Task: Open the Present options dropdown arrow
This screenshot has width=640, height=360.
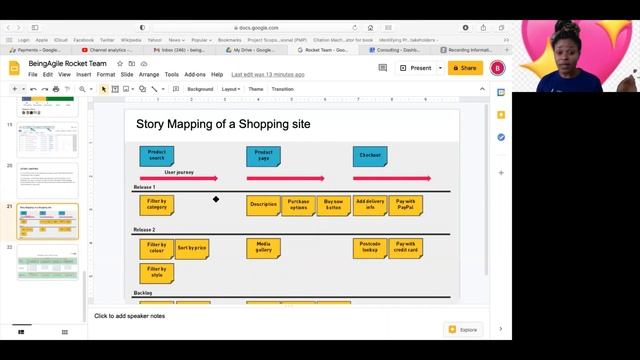Action: [440, 68]
